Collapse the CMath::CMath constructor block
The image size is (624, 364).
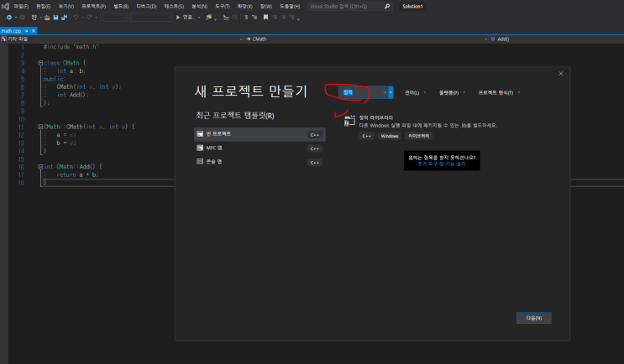(x=40, y=127)
